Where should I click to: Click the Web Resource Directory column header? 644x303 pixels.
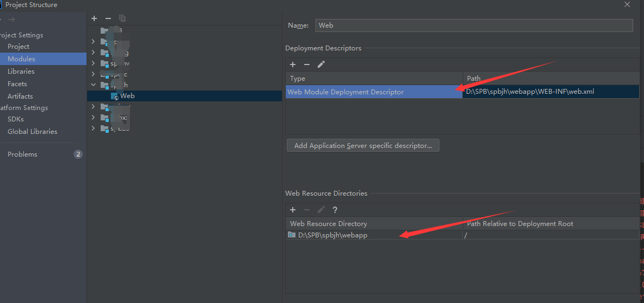click(374, 224)
